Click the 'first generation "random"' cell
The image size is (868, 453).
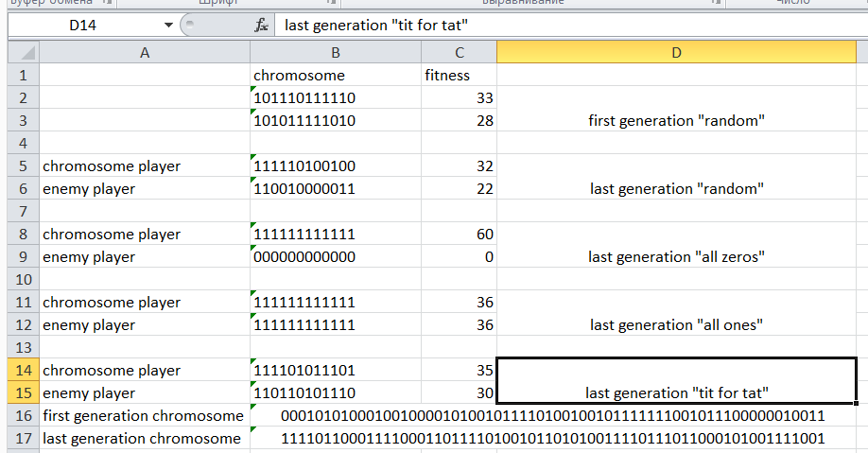[x=676, y=121]
